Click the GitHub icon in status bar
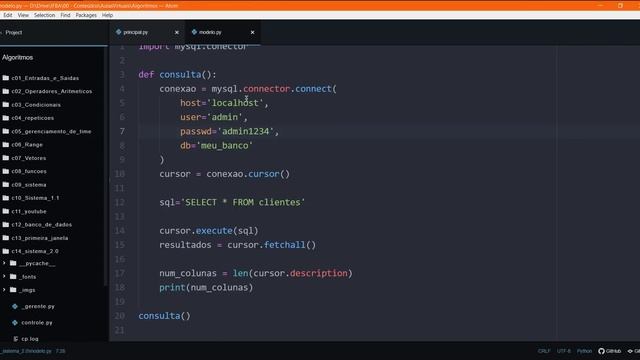 click(601, 351)
